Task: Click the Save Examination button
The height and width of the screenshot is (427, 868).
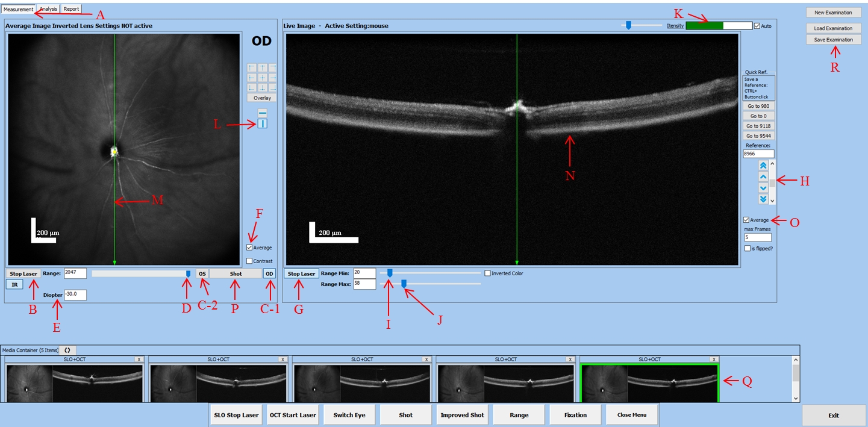Action: [x=833, y=40]
